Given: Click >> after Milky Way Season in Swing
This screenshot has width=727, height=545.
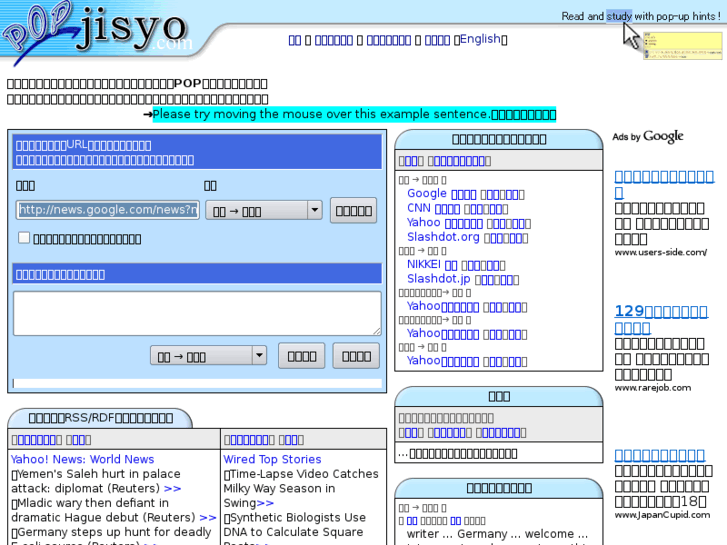Looking at the screenshot, I should [x=265, y=503].
